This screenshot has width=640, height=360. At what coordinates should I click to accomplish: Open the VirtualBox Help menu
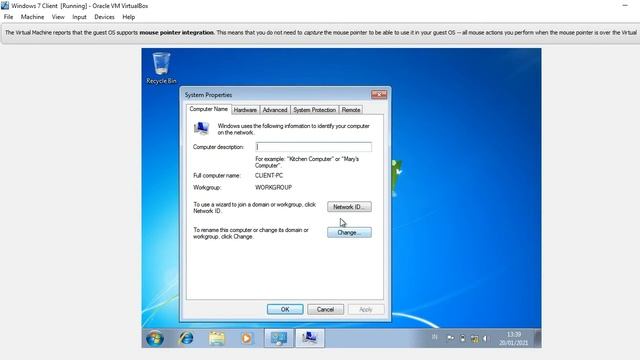point(129,17)
